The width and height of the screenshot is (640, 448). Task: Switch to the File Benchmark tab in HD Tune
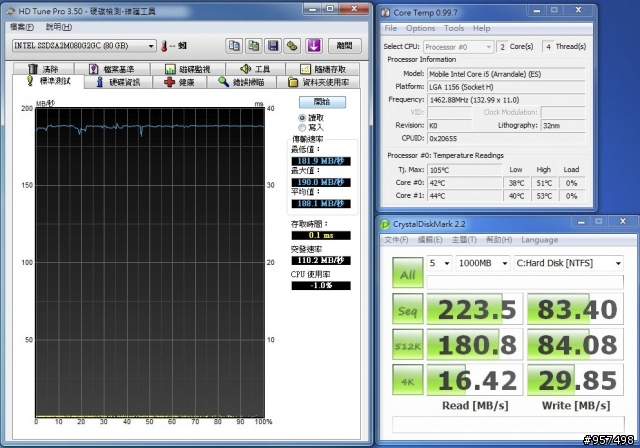[113, 69]
